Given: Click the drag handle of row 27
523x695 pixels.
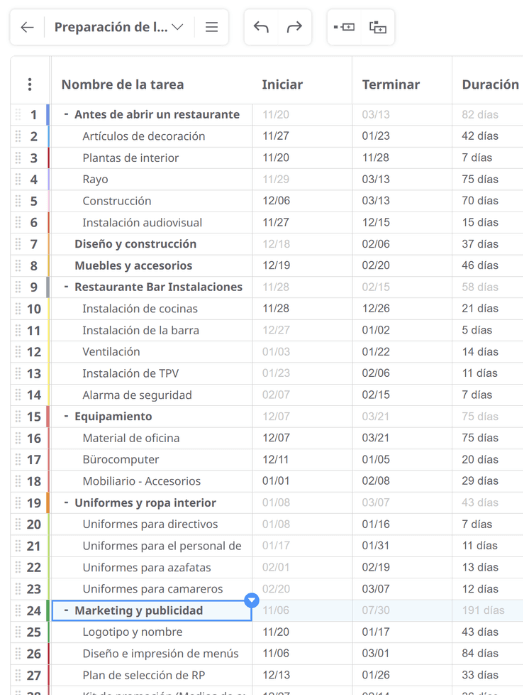Looking at the screenshot, I should (18, 675).
